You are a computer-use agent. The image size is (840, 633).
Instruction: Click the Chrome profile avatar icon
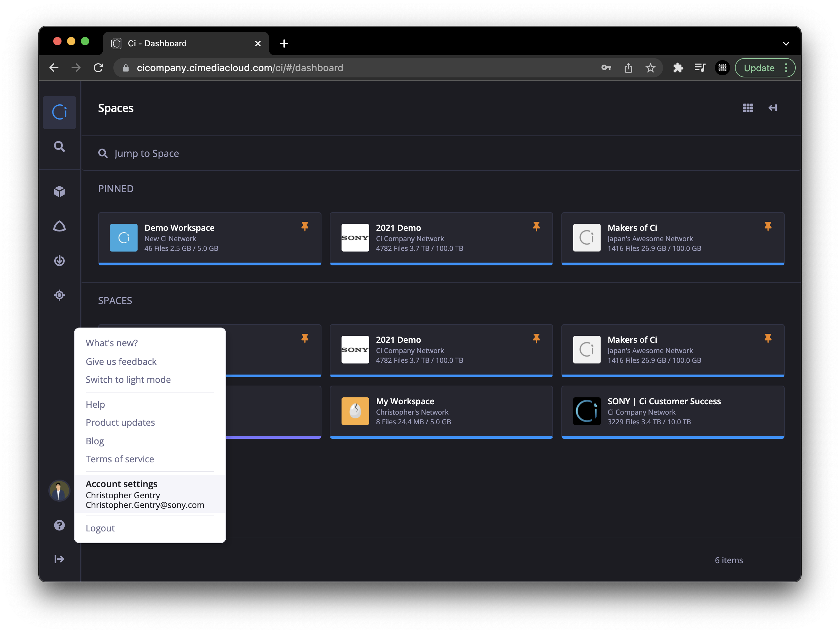coord(722,68)
